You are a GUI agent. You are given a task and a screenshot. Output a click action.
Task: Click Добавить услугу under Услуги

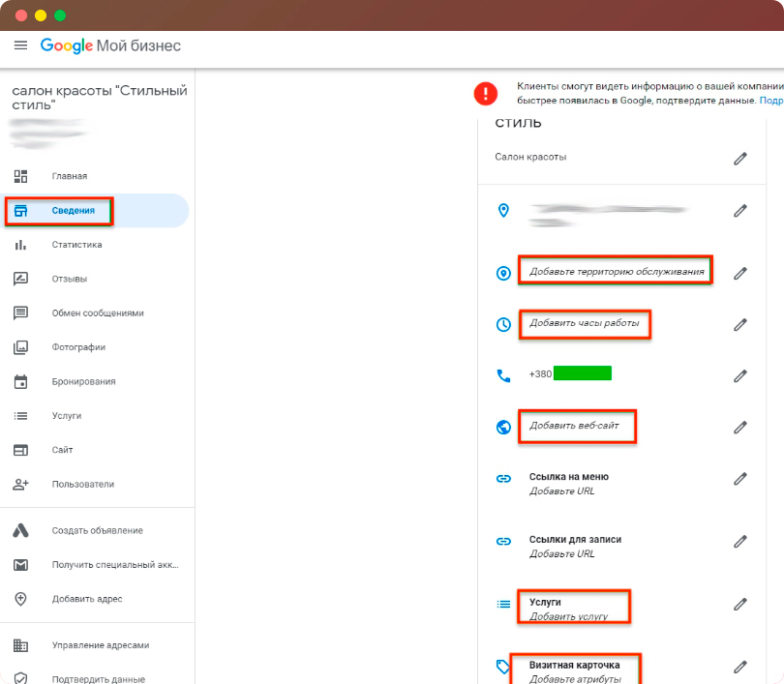tap(568, 616)
